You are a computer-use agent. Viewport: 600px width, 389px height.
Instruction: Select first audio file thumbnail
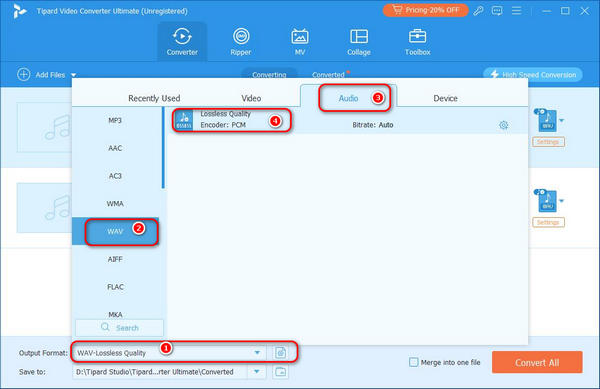tap(44, 127)
